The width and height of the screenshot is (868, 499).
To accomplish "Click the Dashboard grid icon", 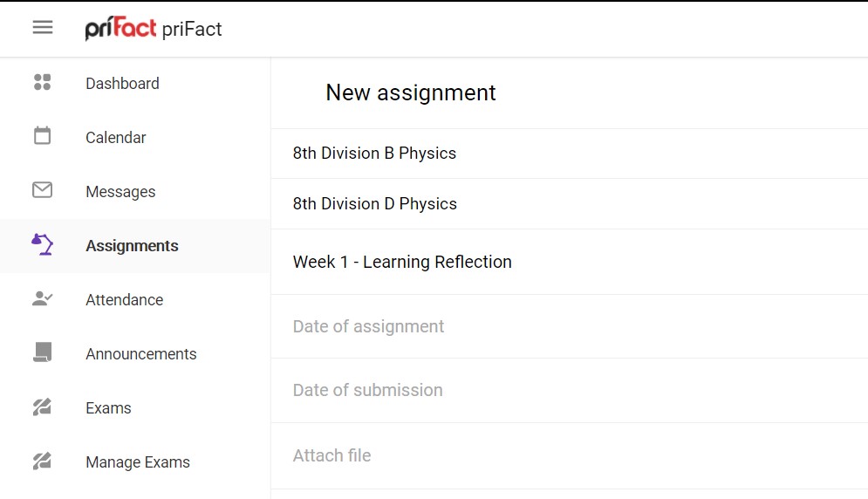I will (x=42, y=82).
